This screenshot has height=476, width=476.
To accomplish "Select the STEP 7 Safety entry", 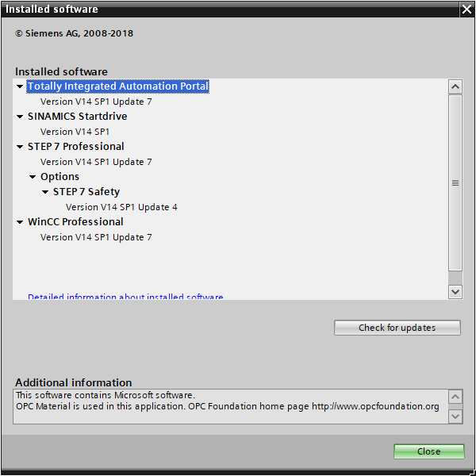I will click(86, 192).
